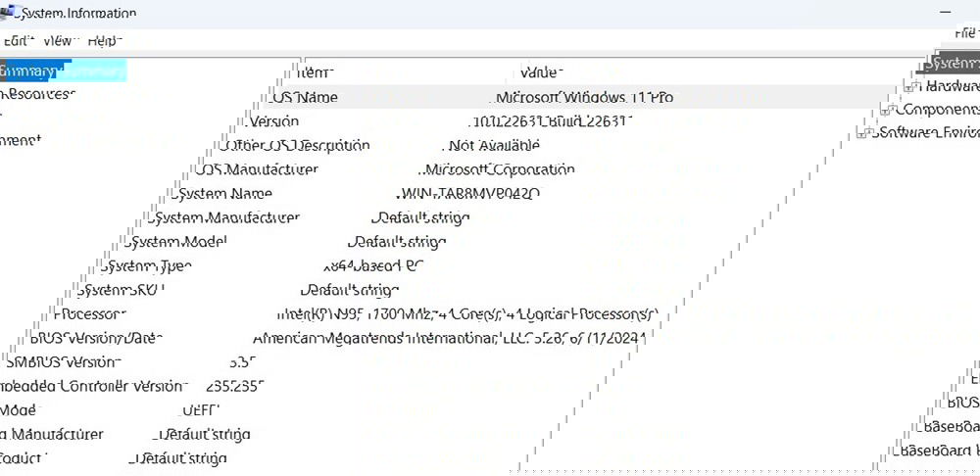The width and height of the screenshot is (980, 476).
Task: Minimize the System Information window
Action: [946, 11]
